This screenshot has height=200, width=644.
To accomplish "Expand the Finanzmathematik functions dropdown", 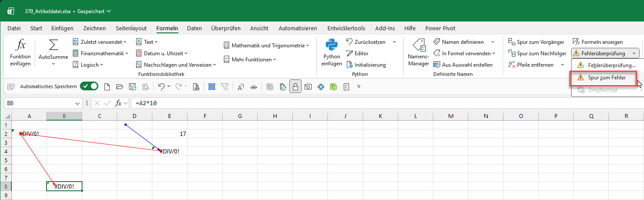I will coord(101,54).
